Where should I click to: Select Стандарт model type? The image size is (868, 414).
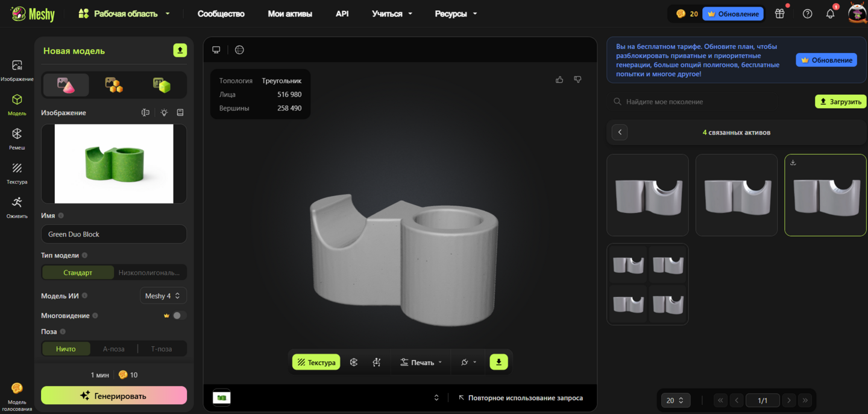[x=78, y=273]
